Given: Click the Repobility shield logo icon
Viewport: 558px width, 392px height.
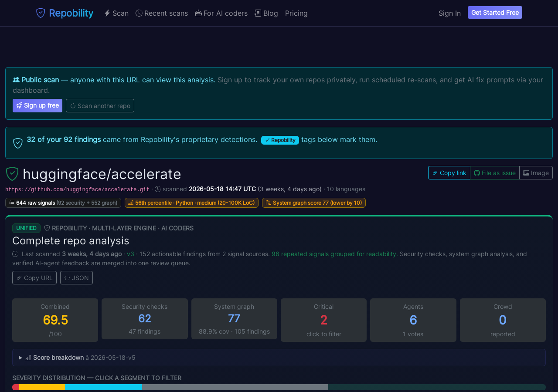Looking at the screenshot, I should (x=41, y=13).
